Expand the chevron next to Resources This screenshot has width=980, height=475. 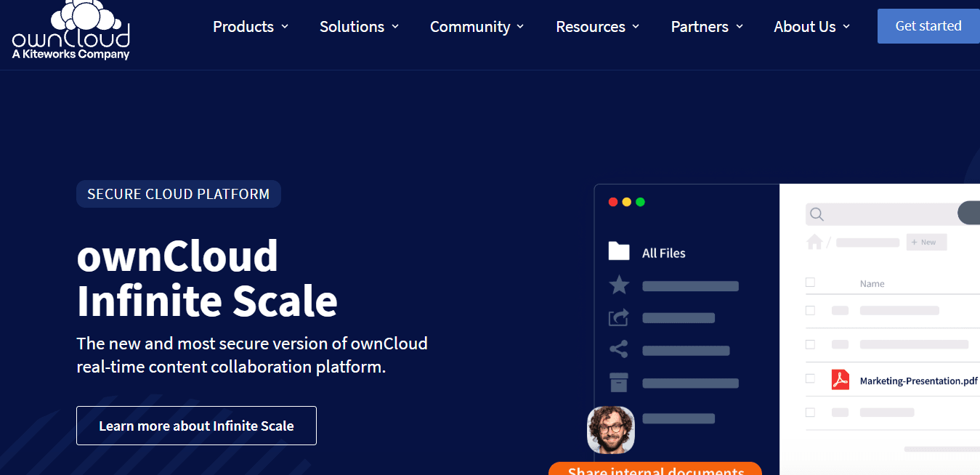coord(636,27)
